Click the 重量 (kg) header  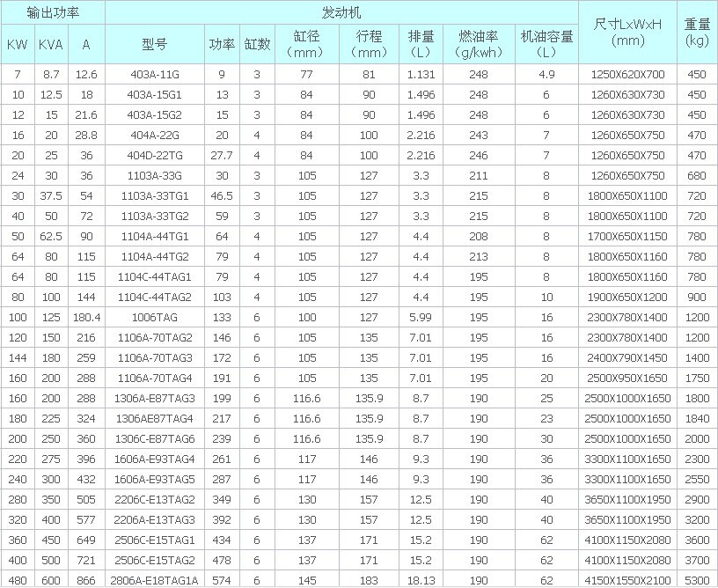[697, 32]
